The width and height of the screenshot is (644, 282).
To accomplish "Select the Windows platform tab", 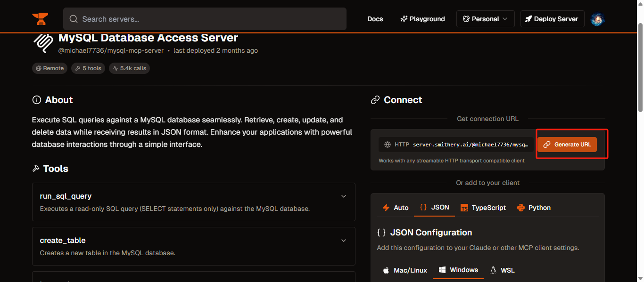I will [x=458, y=270].
